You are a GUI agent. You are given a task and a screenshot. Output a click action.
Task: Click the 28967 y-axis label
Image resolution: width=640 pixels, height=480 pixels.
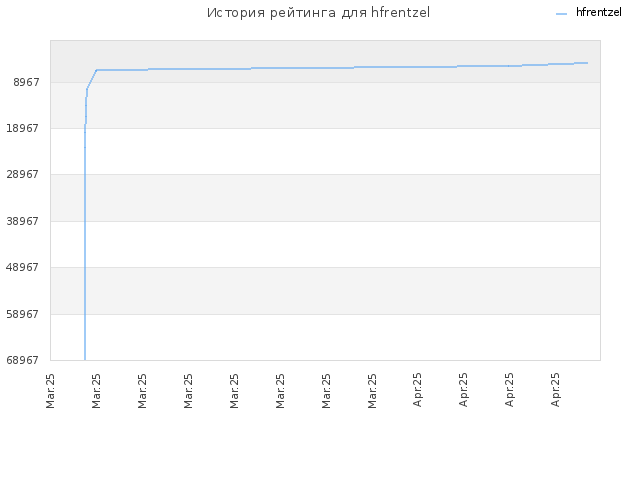(22, 175)
